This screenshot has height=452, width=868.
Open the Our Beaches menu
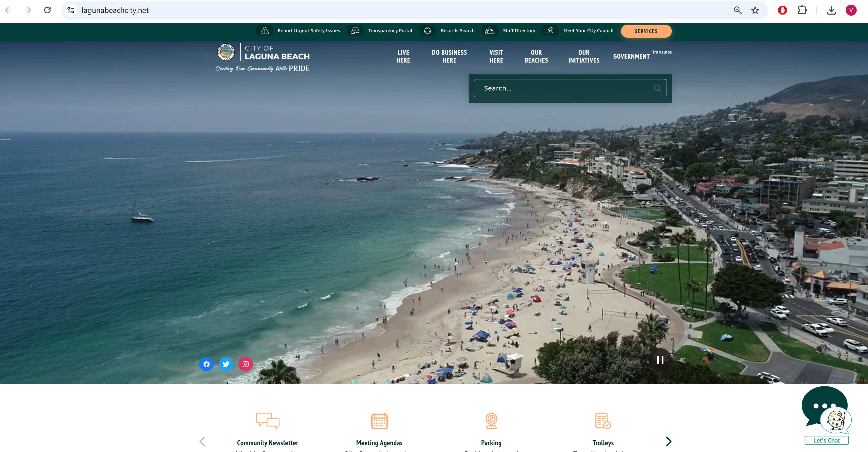pyautogui.click(x=536, y=56)
